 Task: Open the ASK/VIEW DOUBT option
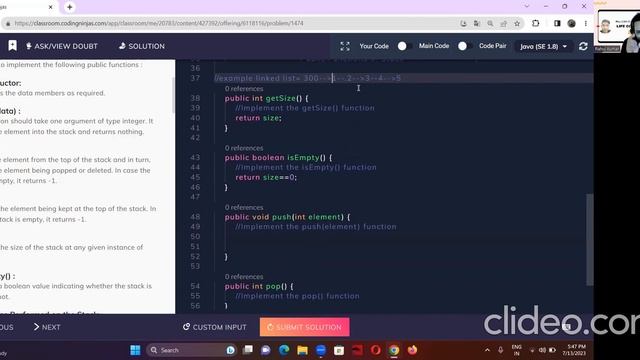click(62, 46)
